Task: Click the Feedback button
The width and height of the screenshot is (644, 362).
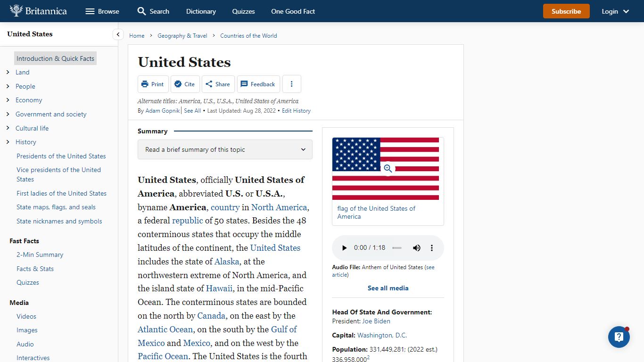Action: point(258,84)
